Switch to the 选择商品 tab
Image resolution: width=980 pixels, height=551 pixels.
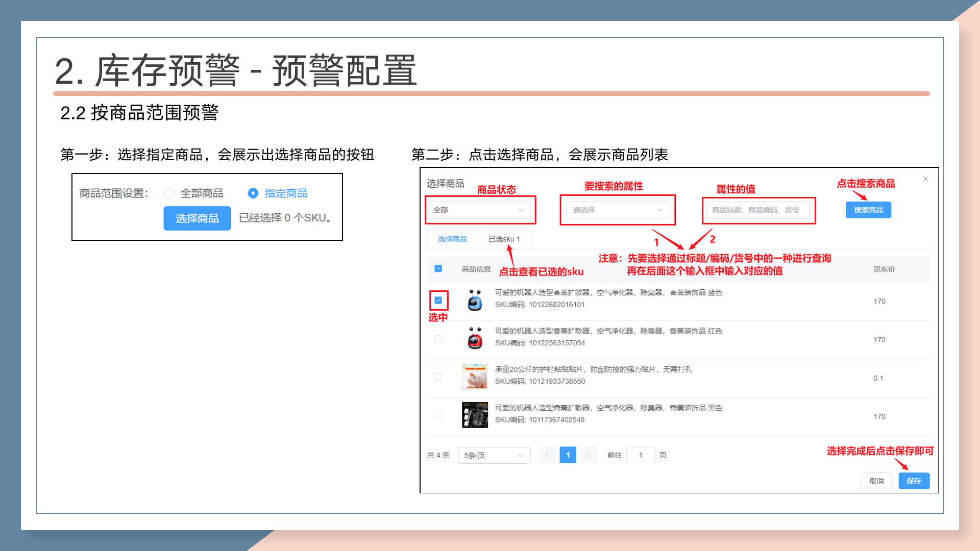click(x=452, y=239)
